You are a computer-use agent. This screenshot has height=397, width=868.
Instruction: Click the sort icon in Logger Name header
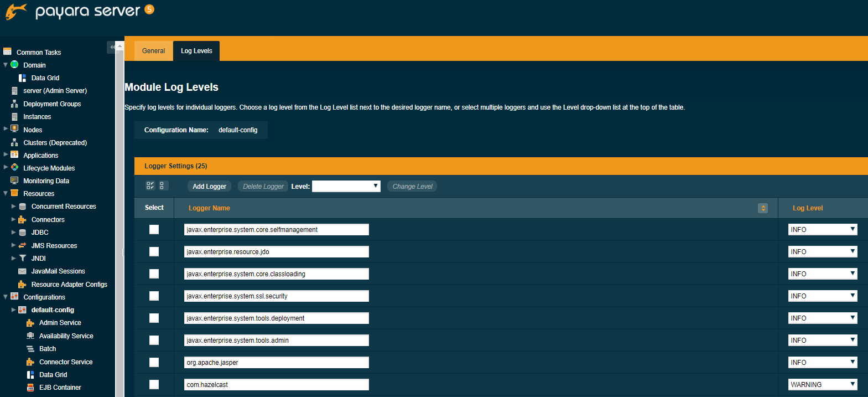click(763, 208)
